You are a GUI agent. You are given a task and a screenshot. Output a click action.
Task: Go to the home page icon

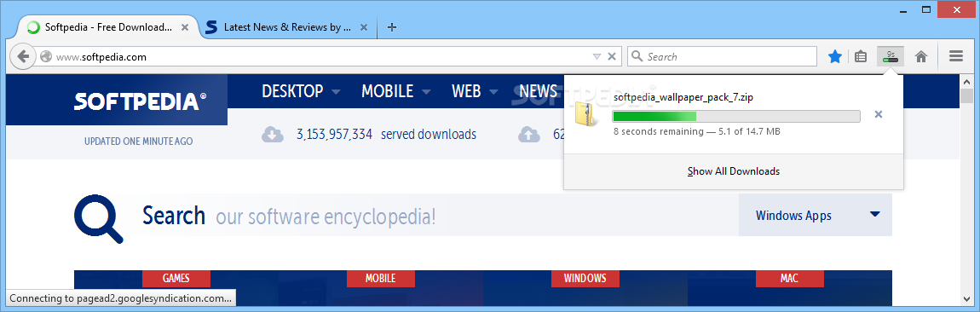[920, 57]
